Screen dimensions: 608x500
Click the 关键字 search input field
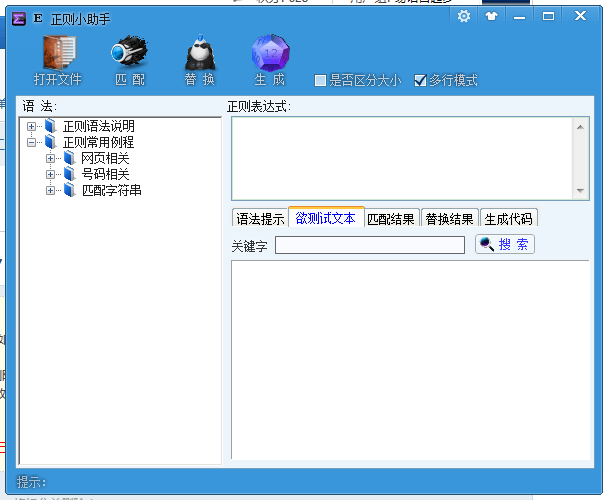click(x=370, y=245)
